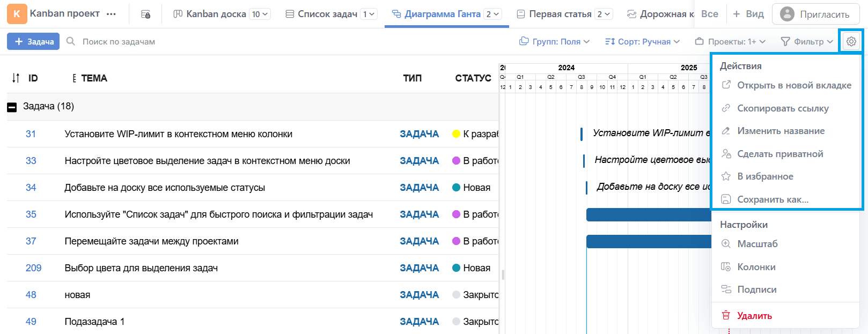
Task: Click the yellow status dot for task 31
Action: 457,134
